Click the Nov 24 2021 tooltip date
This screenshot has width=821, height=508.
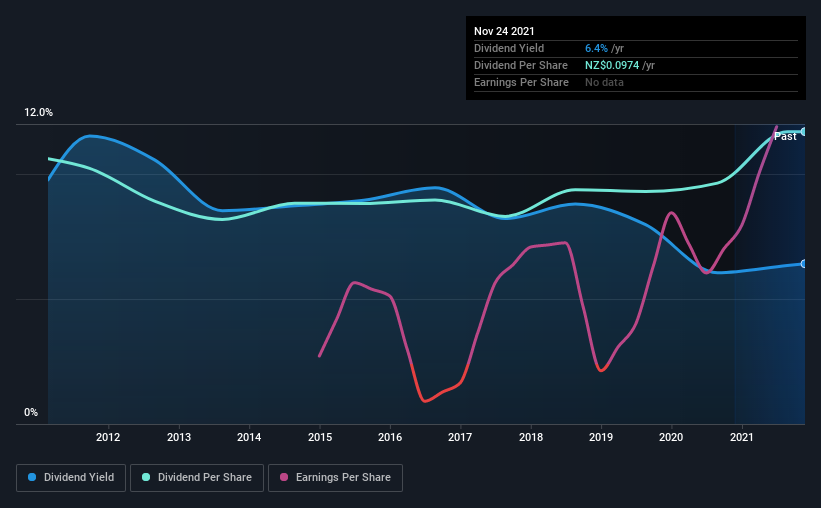[x=504, y=31]
